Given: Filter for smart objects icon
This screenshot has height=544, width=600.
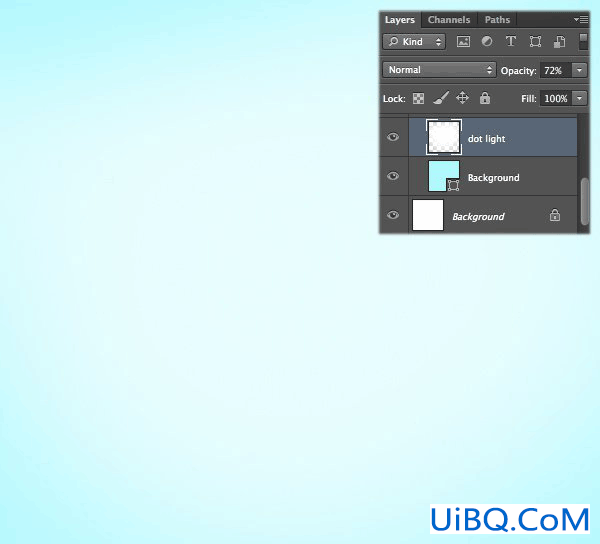Looking at the screenshot, I should coord(559,41).
